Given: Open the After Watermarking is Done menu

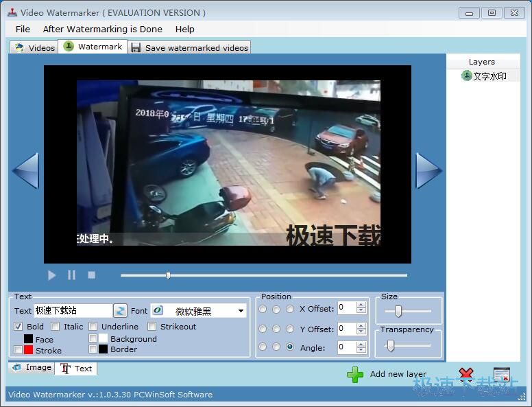Looking at the screenshot, I should coord(102,30).
